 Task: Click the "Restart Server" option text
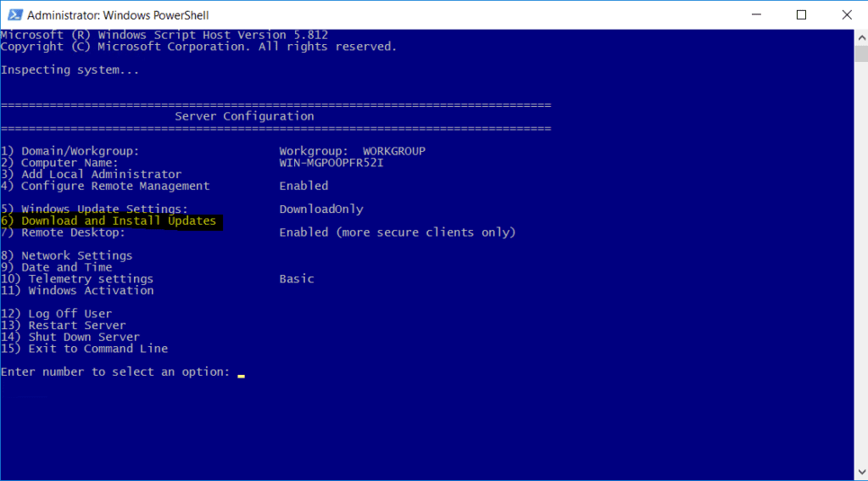click(76, 325)
